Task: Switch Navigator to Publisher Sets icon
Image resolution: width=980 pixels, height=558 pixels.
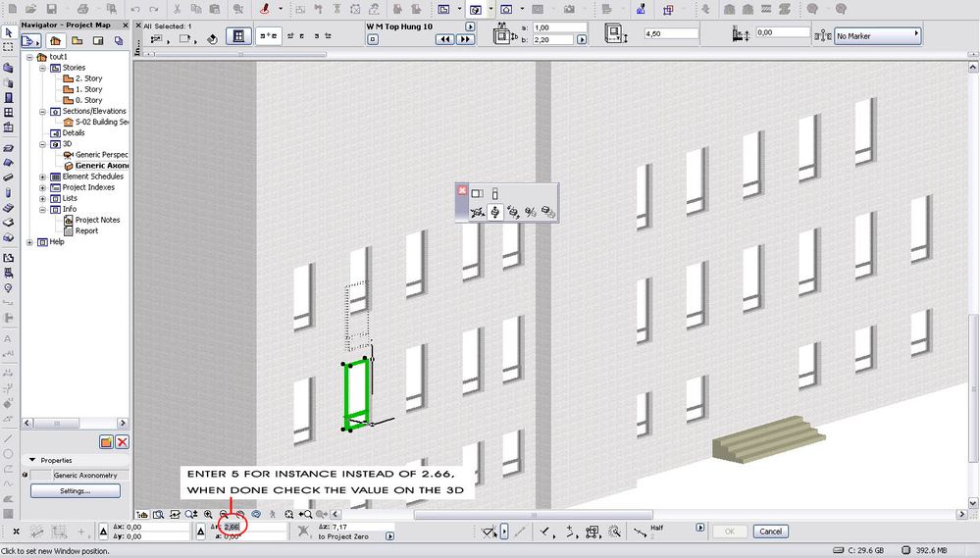Action: point(119,40)
